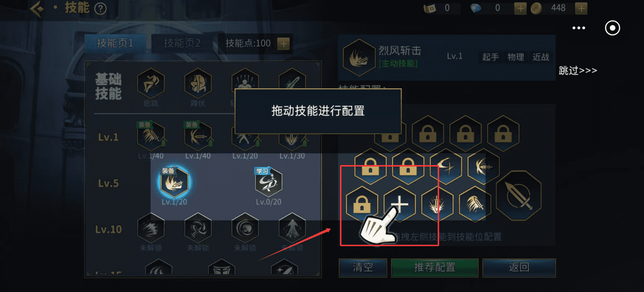Viewport: 644px width, 292px height.
Task: Add skill points with plus button
Action: [283, 44]
